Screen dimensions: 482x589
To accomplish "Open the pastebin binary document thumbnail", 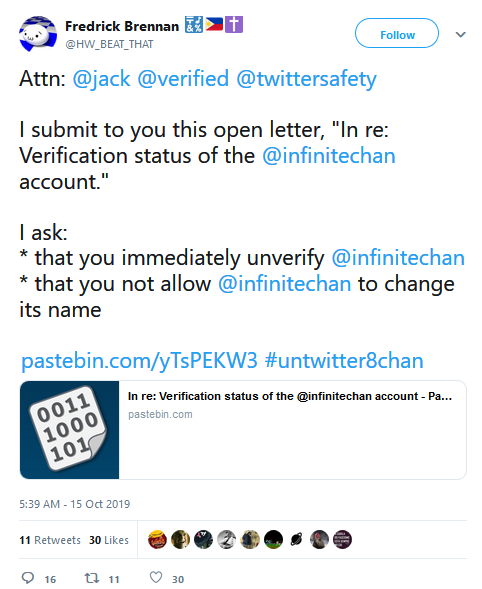I will (x=70, y=430).
